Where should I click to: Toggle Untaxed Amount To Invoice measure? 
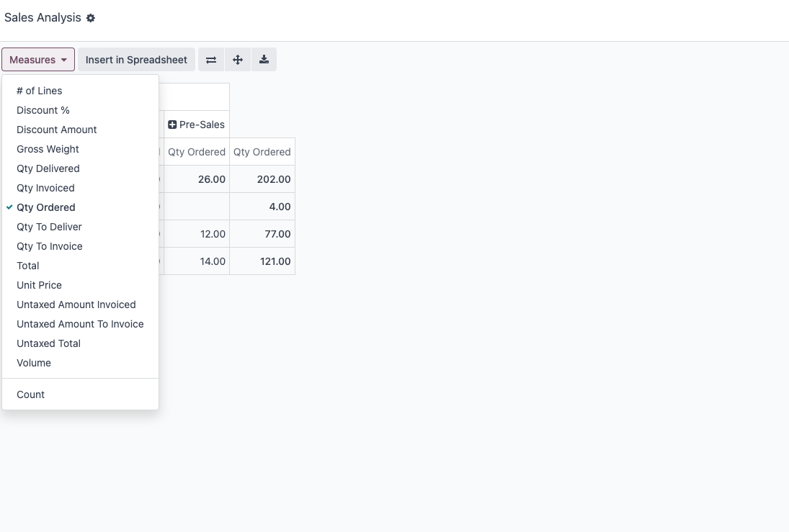point(81,325)
